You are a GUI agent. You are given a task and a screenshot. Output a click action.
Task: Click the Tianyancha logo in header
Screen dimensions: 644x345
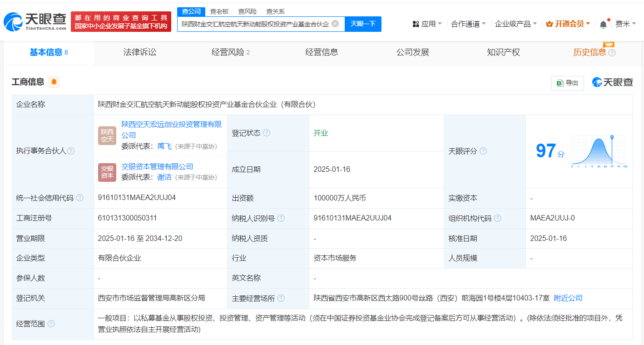(35, 21)
